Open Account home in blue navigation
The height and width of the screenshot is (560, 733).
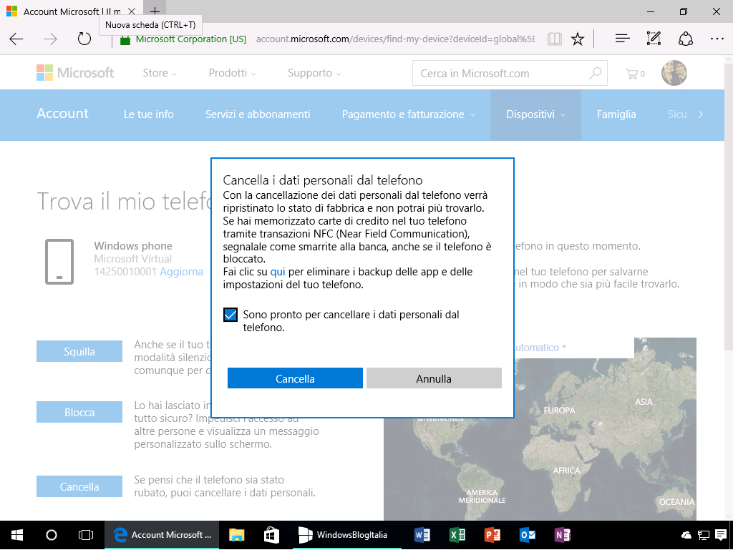pos(63,114)
